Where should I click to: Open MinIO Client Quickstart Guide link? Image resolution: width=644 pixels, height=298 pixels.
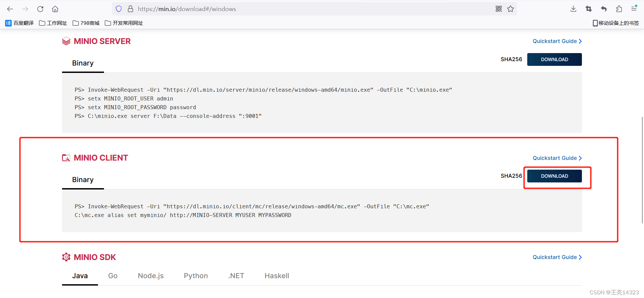pyautogui.click(x=557, y=158)
